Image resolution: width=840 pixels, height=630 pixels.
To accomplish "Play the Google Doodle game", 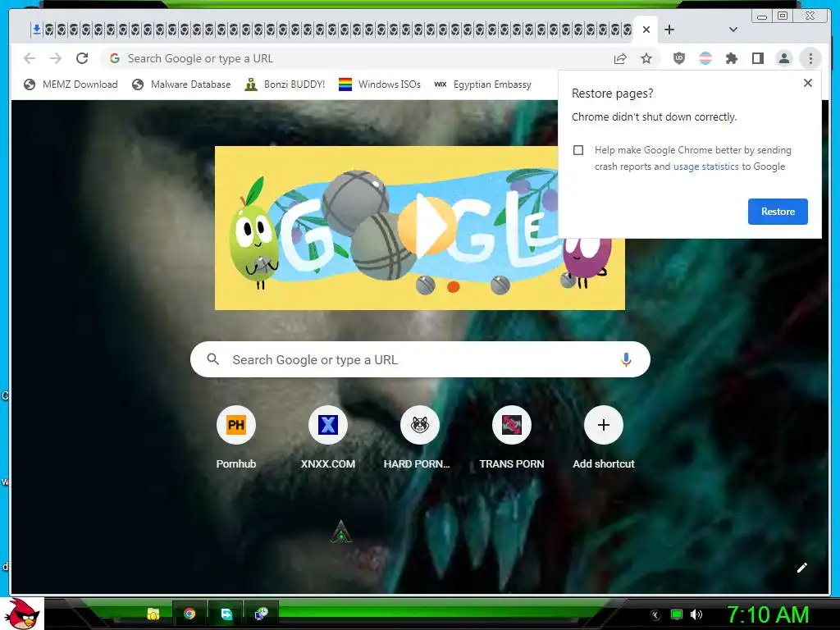I will tap(427, 226).
